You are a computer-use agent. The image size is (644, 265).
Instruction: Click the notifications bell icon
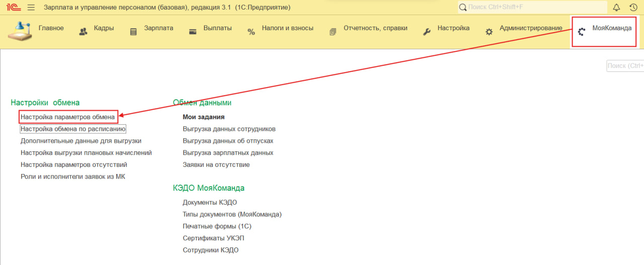(x=616, y=8)
